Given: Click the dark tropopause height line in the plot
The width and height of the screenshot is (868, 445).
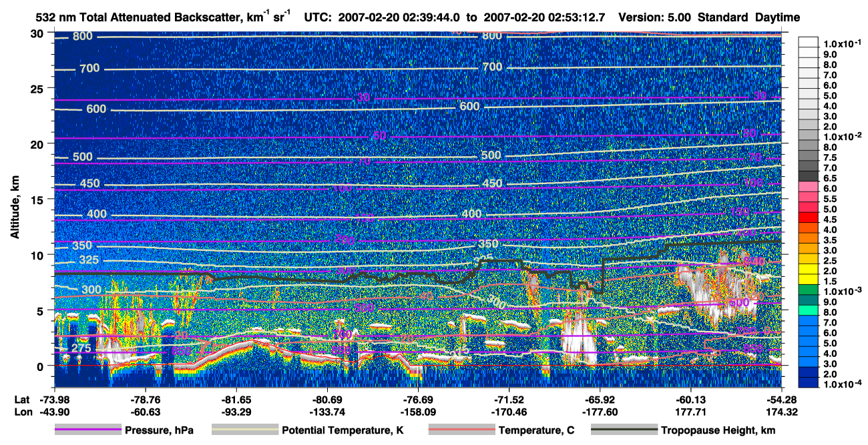Looking at the screenshot, I should click(134, 273).
